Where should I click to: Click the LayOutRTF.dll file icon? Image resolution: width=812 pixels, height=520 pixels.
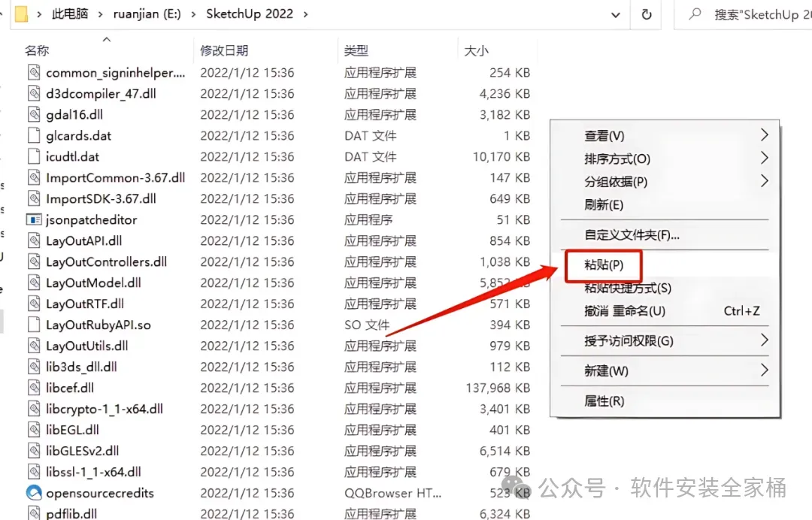tap(34, 304)
